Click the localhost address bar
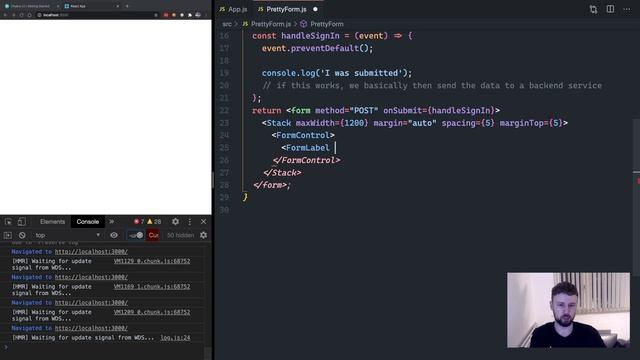Viewport: 640px width, 360px height. coord(97,15)
